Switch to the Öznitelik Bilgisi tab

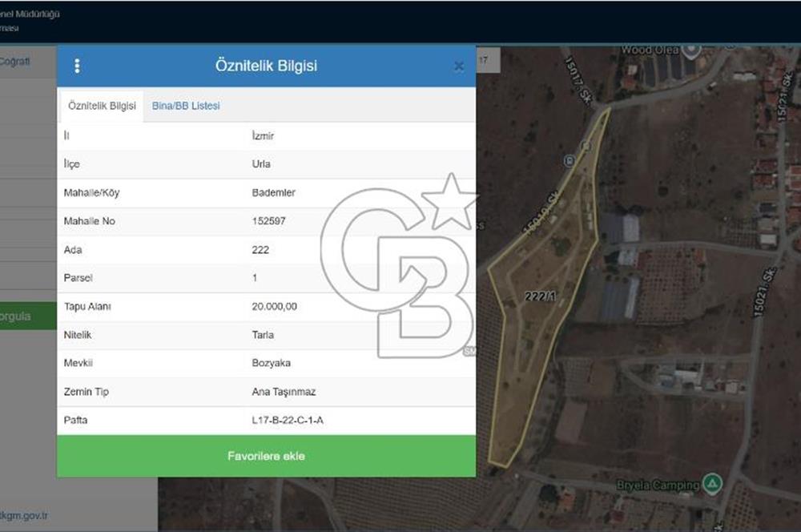click(x=102, y=106)
